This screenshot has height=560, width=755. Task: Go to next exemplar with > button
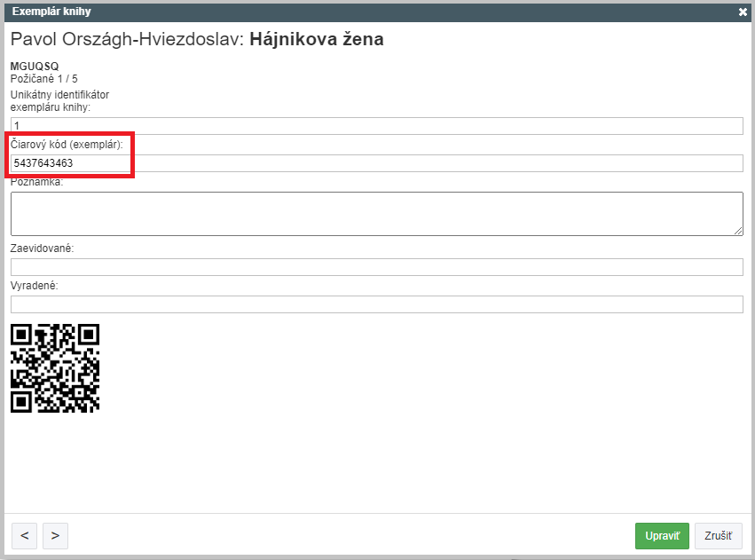click(x=55, y=536)
